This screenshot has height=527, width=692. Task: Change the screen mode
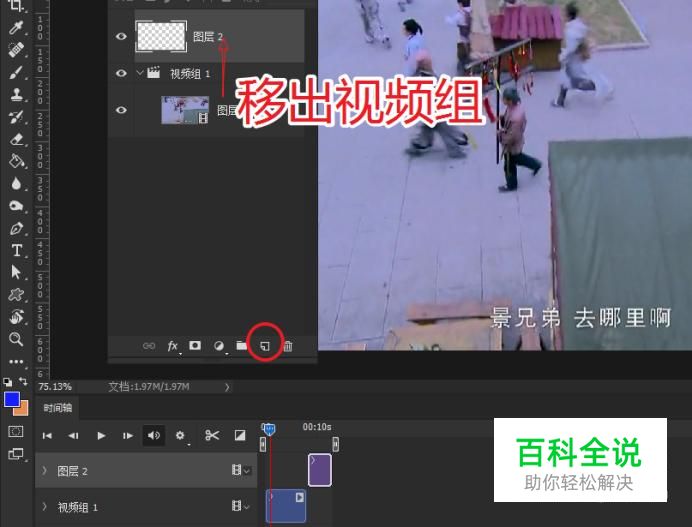coord(15,454)
